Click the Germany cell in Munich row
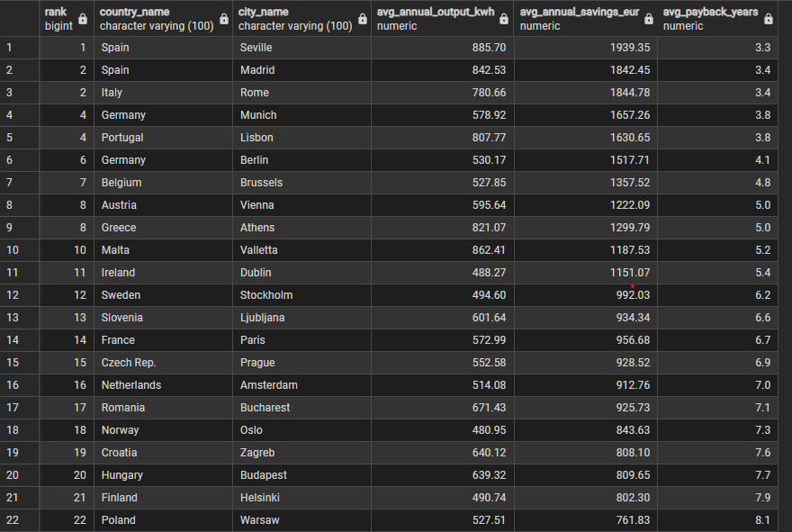 pyautogui.click(x=163, y=115)
